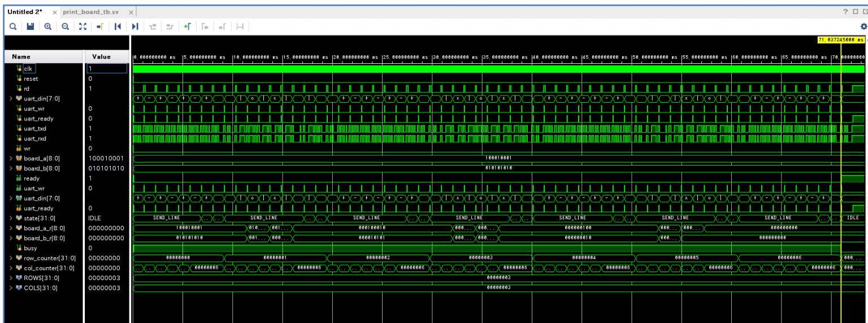Click the Search magnifier icon in toolbar
The image size is (868, 323).
(x=11, y=26)
